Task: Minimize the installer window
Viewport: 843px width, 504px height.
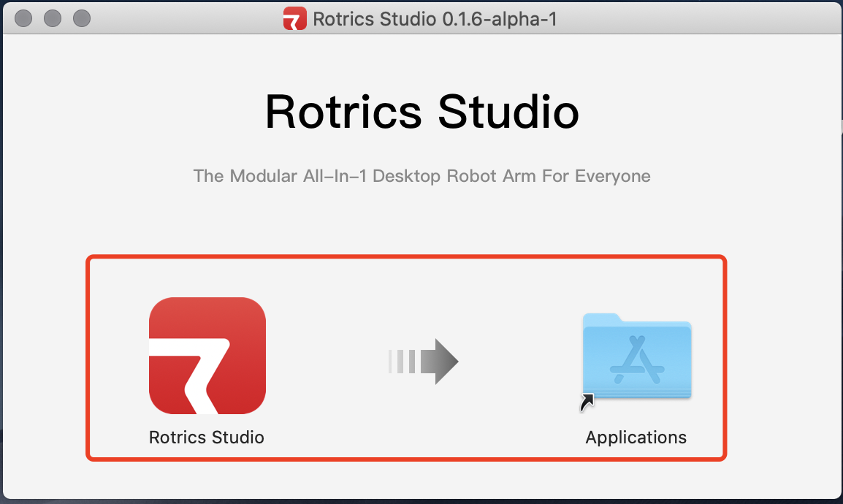Action: coord(52,18)
